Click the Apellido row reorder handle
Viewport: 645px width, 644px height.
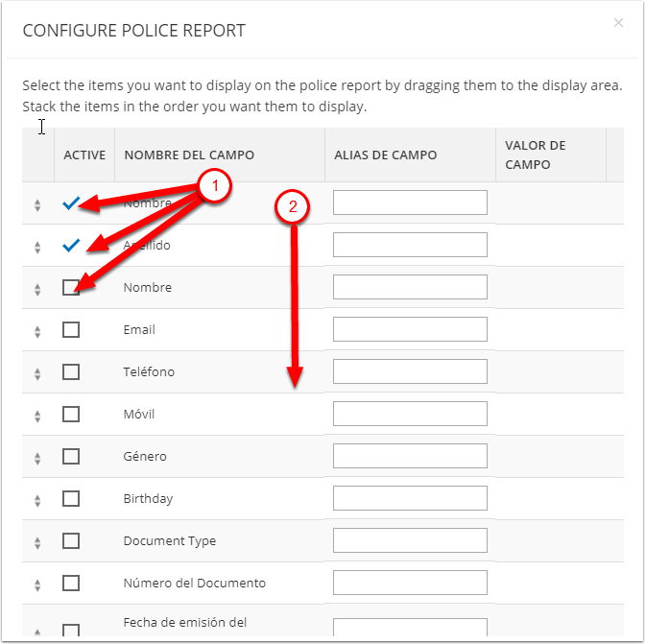[x=37, y=248]
